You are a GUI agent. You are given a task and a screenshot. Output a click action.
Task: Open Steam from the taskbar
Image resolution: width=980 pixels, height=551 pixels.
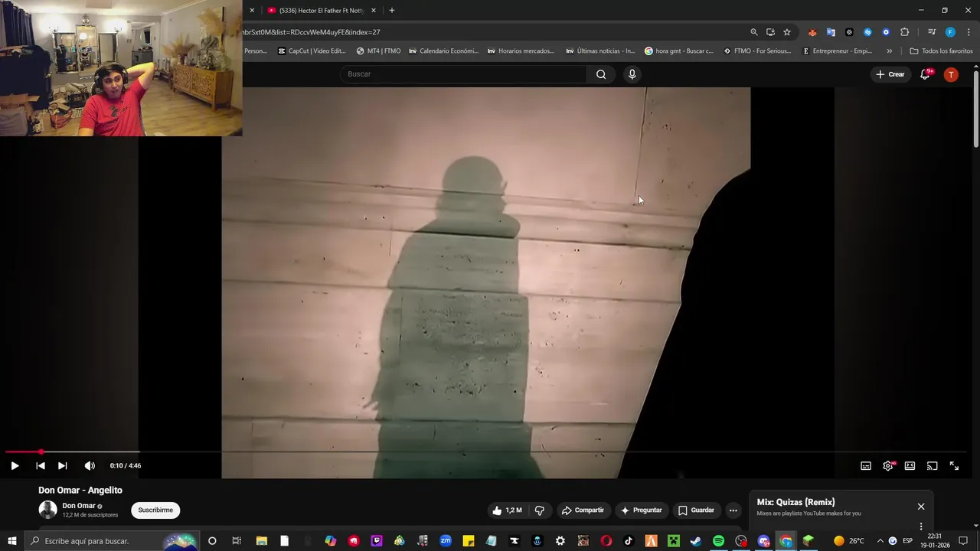(695, 541)
